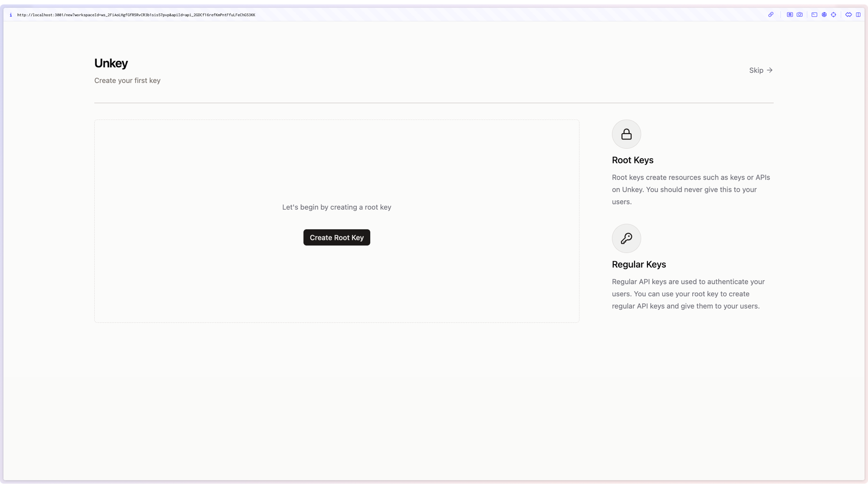Toggle the split view panel icon
This screenshot has height=488, width=868.
(x=858, y=15)
